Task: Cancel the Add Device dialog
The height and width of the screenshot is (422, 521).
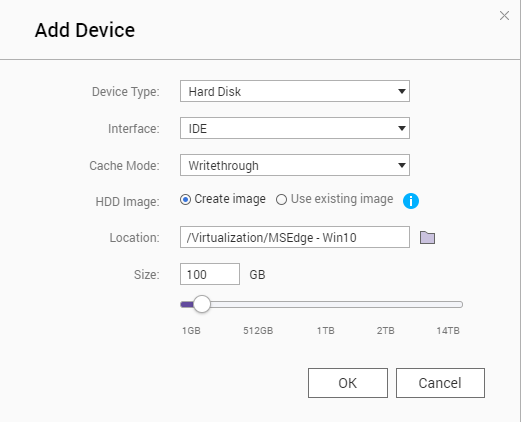Action: tap(440, 383)
